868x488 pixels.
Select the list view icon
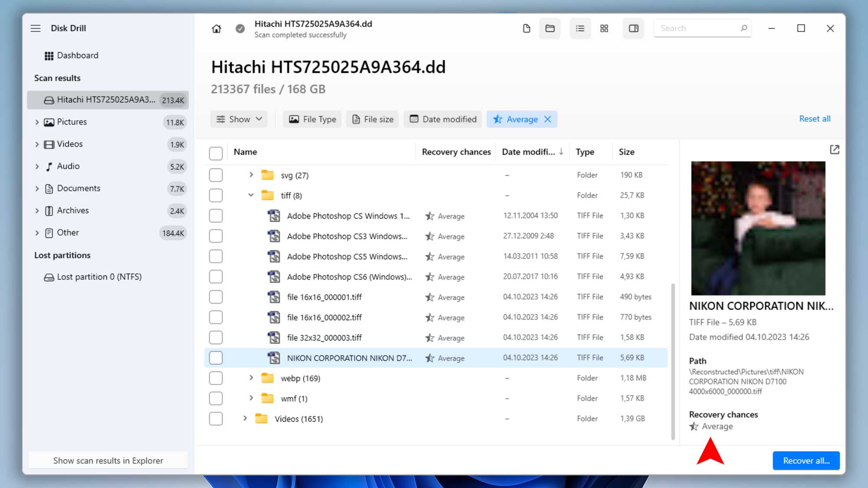click(x=580, y=29)
